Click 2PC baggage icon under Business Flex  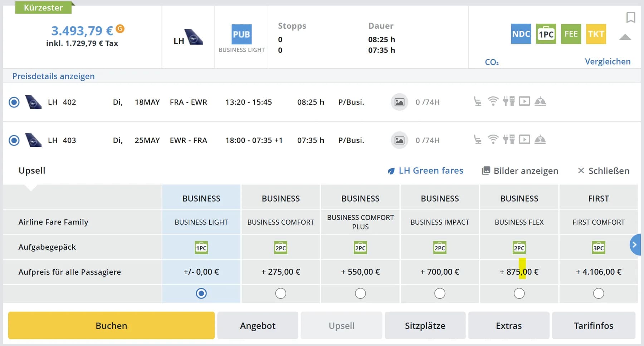[519, 248]
